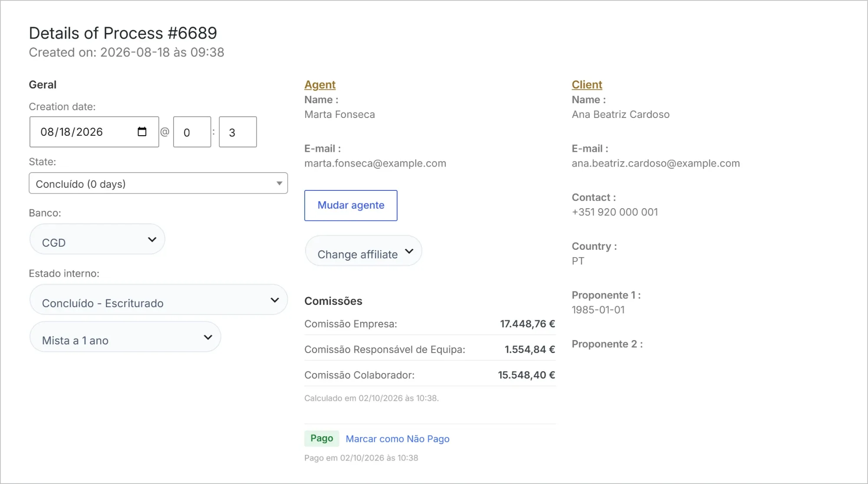Click Marcar como Não Pago link
Image resolution: width=868 pixels, height=484 pixels.
398,439
